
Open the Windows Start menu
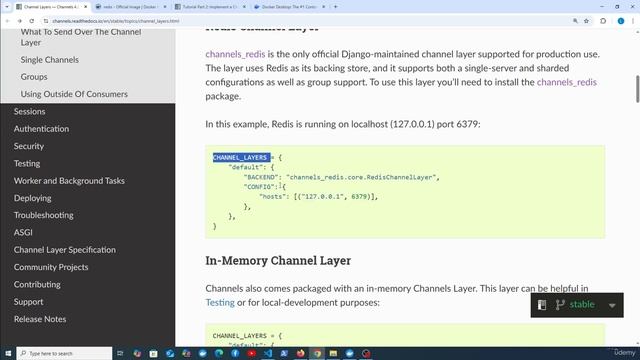click(x=8, y=353)
